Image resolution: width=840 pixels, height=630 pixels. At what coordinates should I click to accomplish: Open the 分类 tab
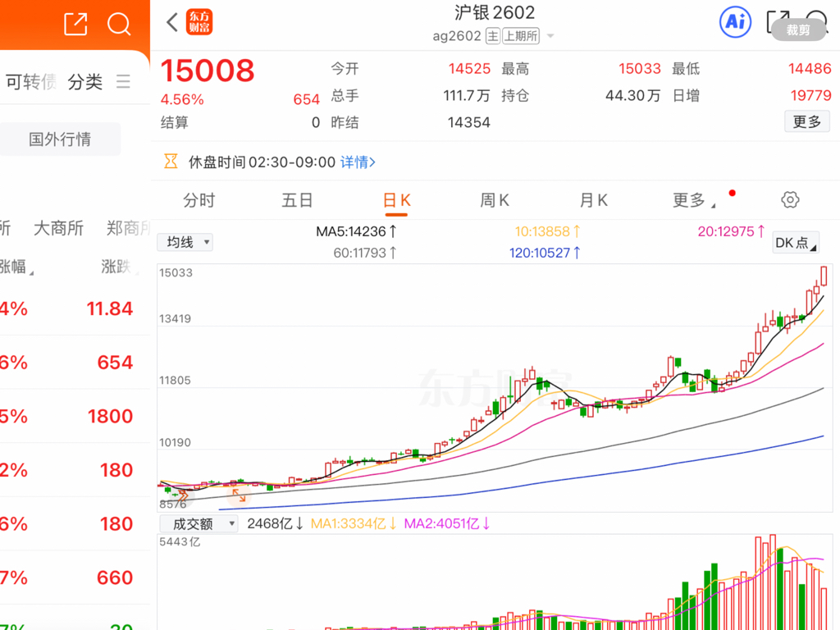coord(85,81)
